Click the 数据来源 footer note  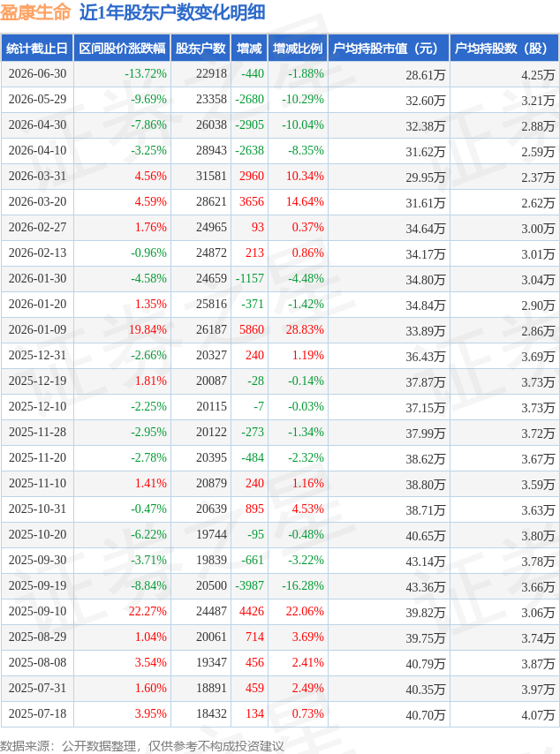coord(142,746)
